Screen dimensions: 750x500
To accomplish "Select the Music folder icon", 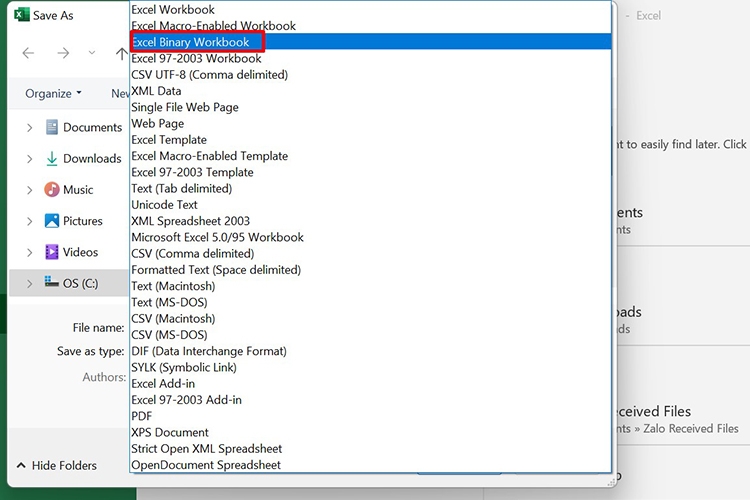I will point(52,189).
